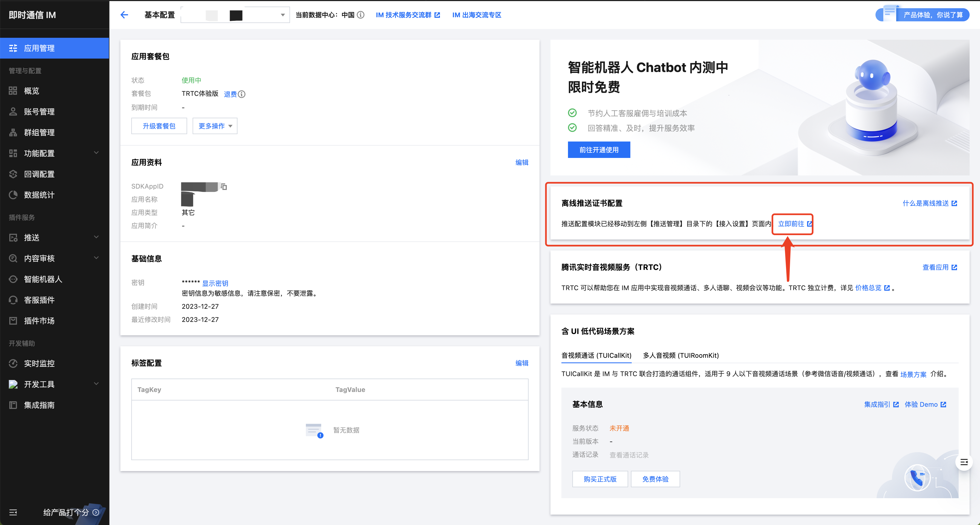This screenshot has width=980, height=525.
Task: Click the 插件市场 sidebar icon
Action: point(13,321)
